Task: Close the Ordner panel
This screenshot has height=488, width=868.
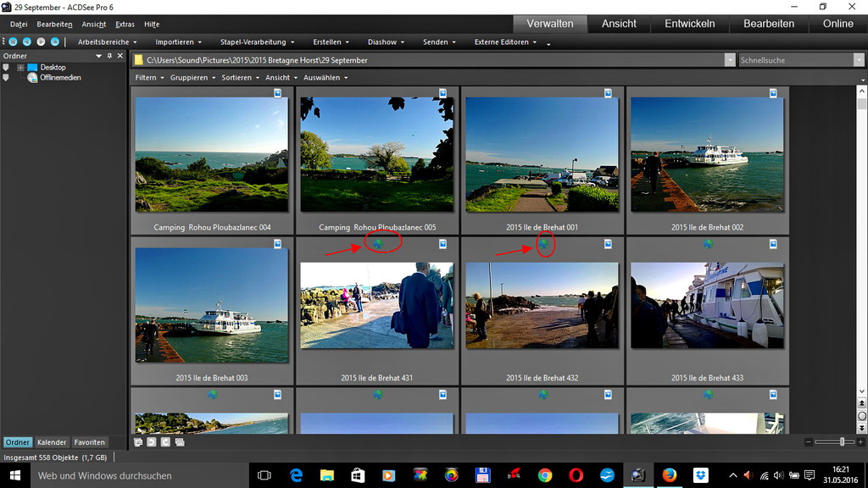Action: tap(120, 56)
